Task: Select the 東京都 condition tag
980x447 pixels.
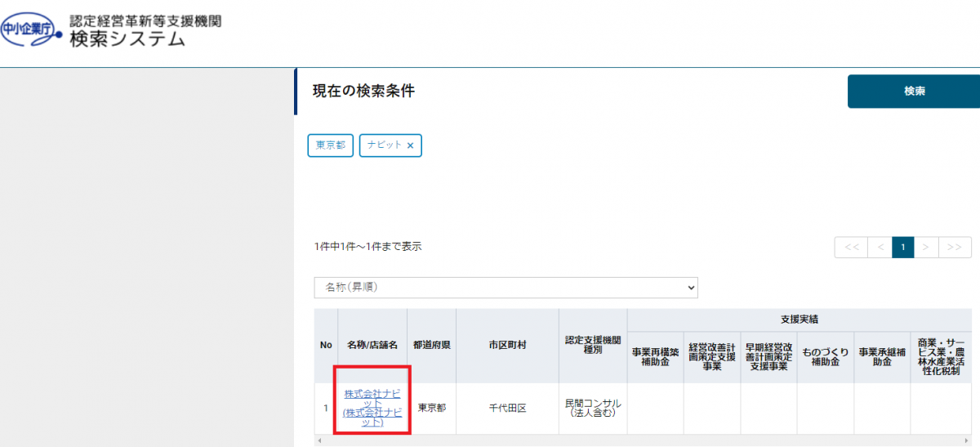Action: click(x=330, y=145)
